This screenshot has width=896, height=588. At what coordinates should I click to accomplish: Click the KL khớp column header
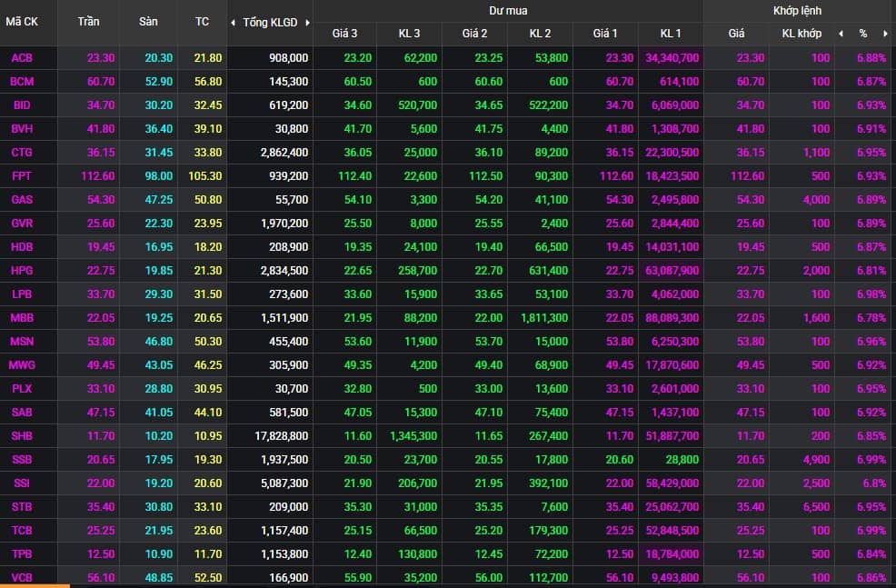pyautogui.click(x=801, y=34)
